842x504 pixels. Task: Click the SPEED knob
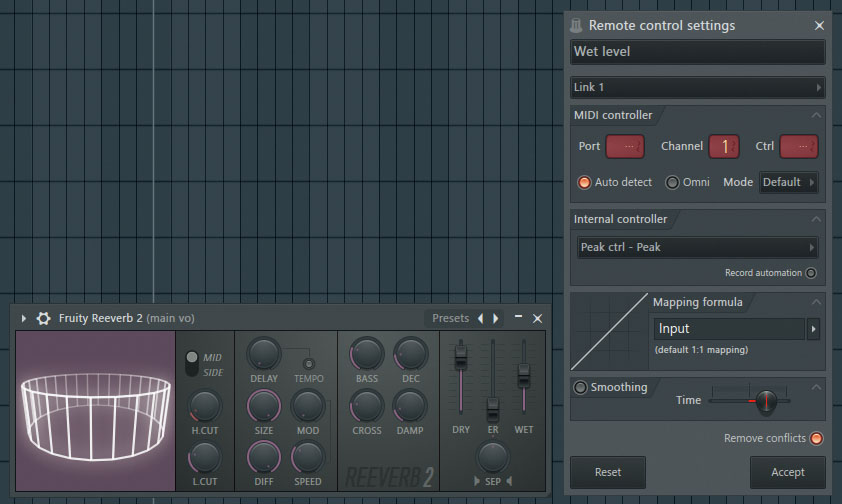pos(308,458)
